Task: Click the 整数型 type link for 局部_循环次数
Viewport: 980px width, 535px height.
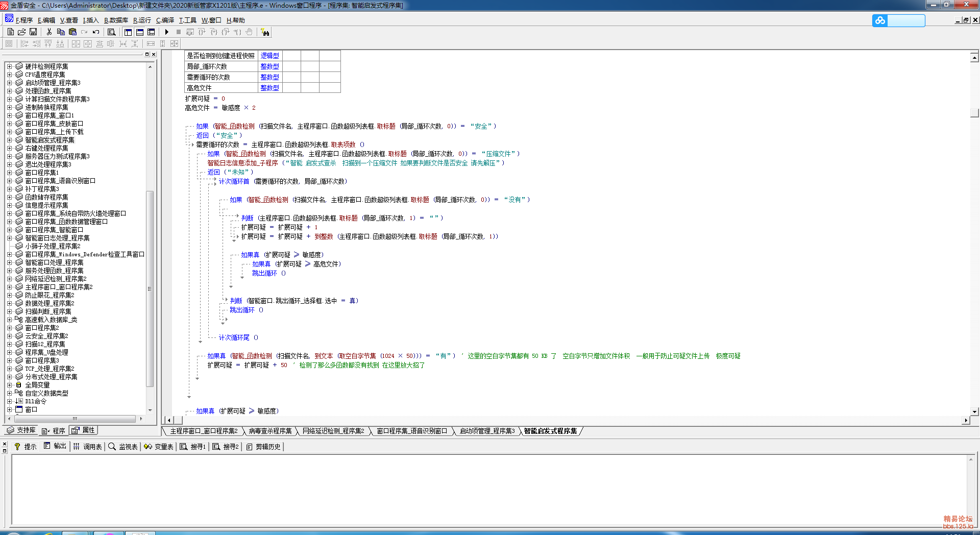Action: pyautogui.click(x=269, y=66)
